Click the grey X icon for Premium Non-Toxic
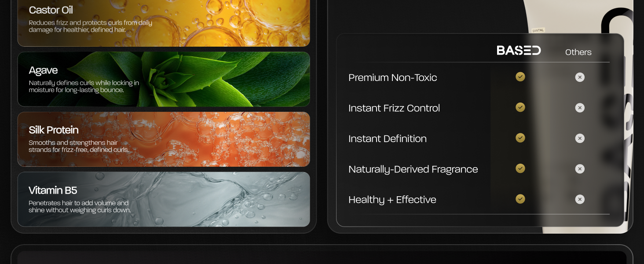Image resolution: width=644 pixels, height=264 pixels. (x=580, y=77)
